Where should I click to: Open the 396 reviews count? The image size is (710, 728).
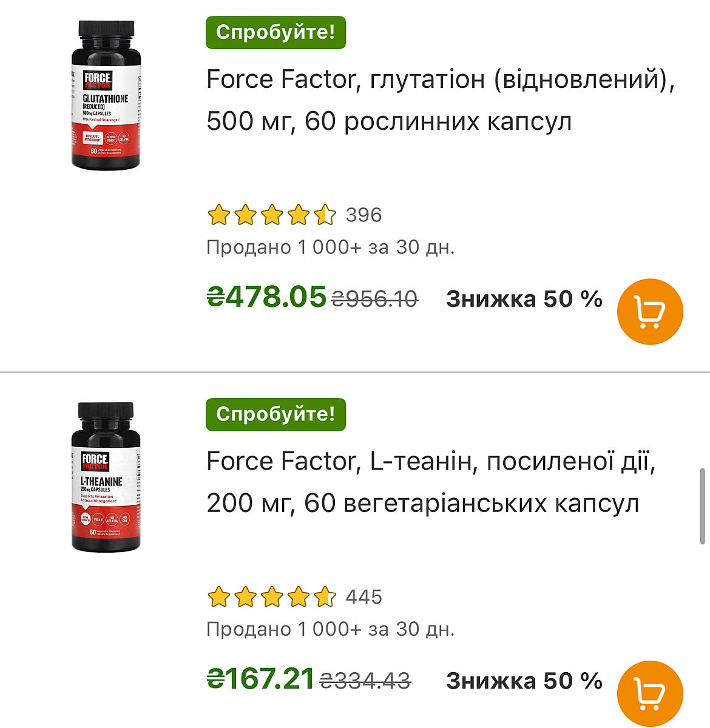(x=363, y=215)
